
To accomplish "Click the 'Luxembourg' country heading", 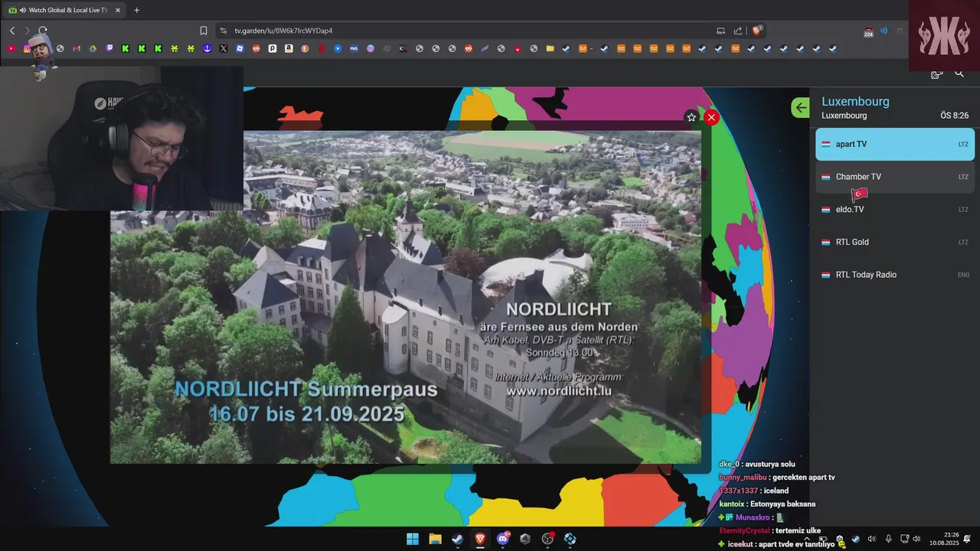I will (855, 101).
